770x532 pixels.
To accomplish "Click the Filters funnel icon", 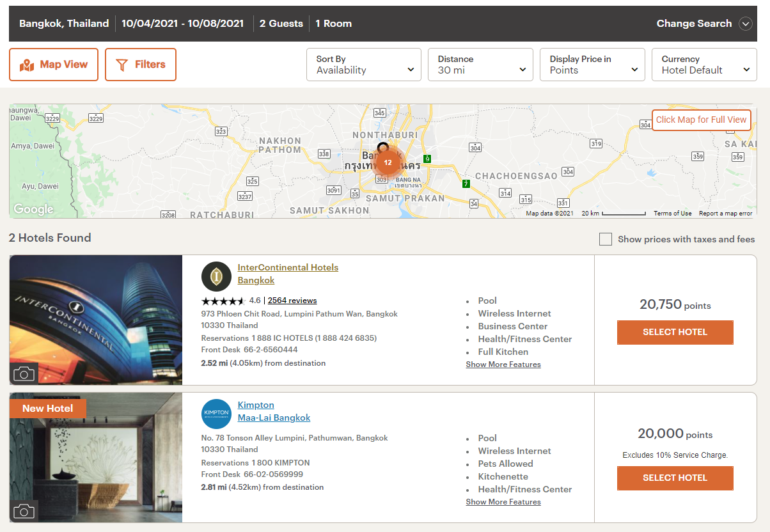I will point(122,65).
